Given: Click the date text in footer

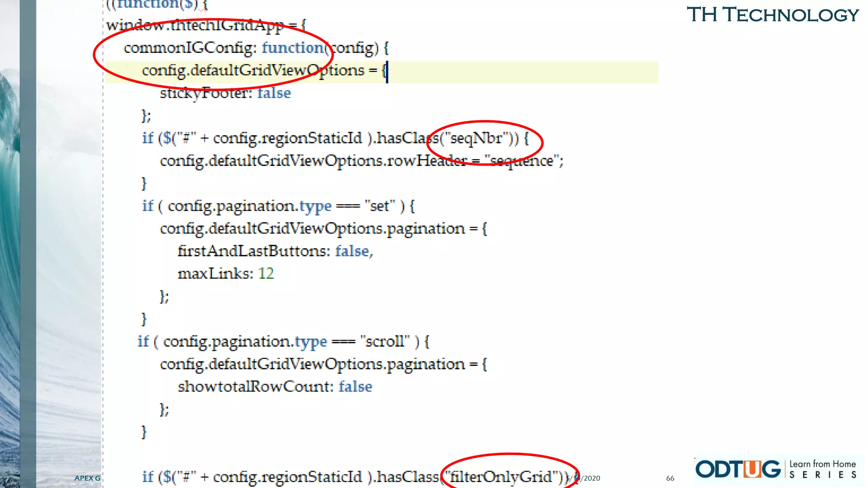Looking at the screenshot, I should 584,478.
